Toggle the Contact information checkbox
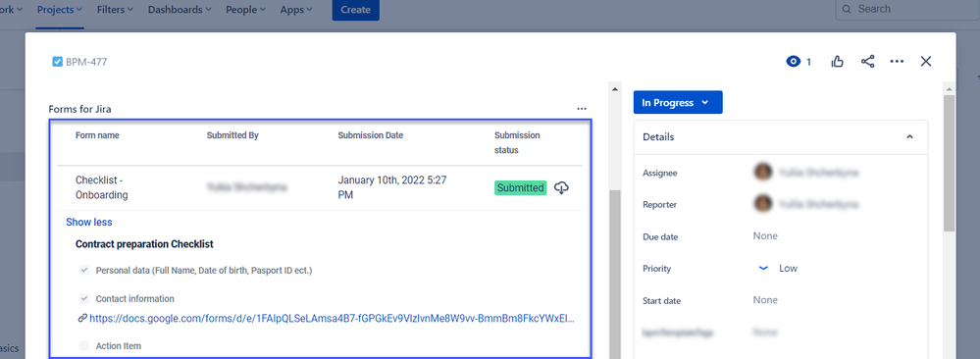This screenshot has height=359, width=980. [83, 298]
